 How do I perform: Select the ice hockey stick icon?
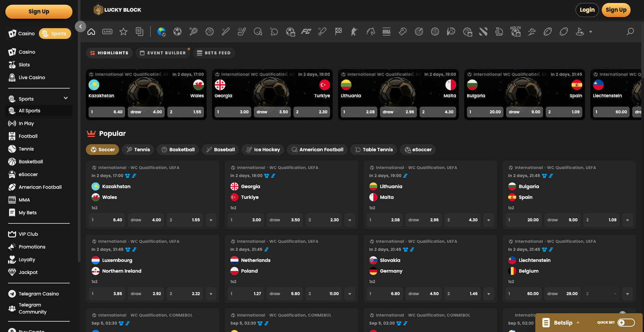pyautogui.click(x=242, y=32)
